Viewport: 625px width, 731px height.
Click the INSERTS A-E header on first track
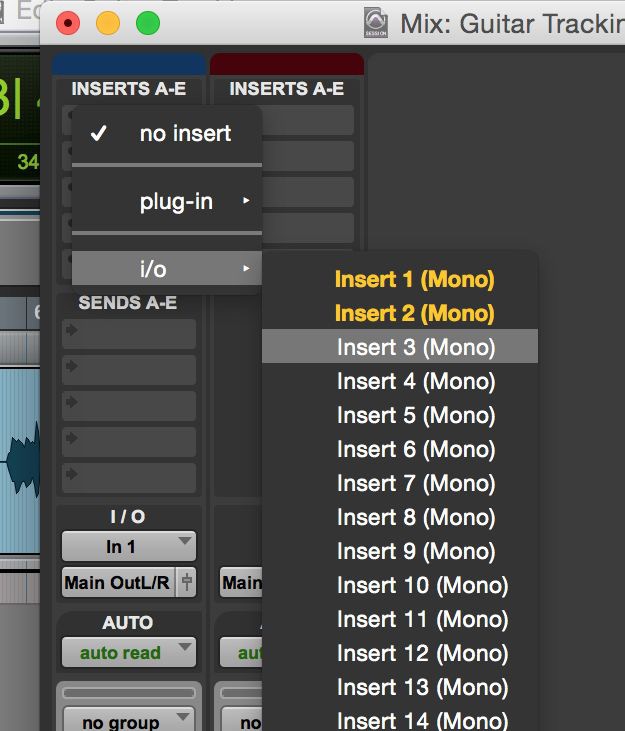click(129, 89)
